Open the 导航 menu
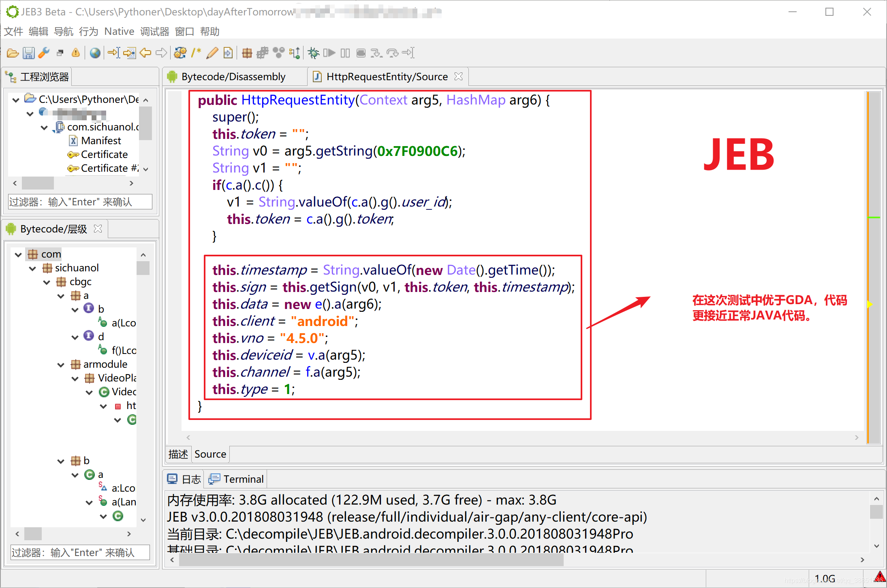This screenshot has width=887, height=588. coord(64,32)
